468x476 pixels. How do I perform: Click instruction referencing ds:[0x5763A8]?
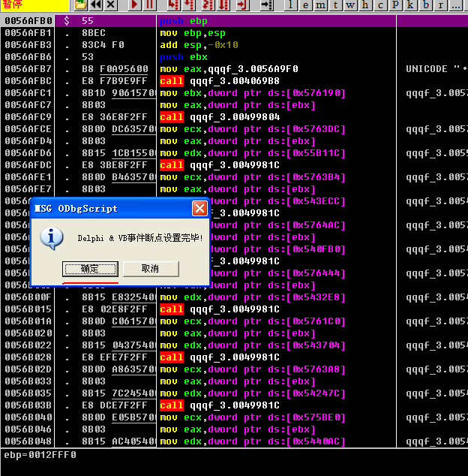click(252, 369)
